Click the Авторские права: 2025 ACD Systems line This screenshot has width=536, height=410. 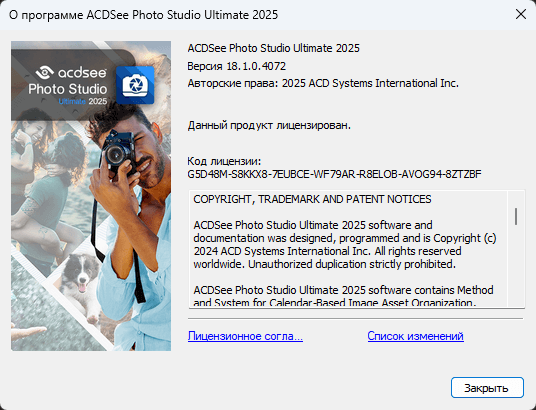click(x=323, y=83)
